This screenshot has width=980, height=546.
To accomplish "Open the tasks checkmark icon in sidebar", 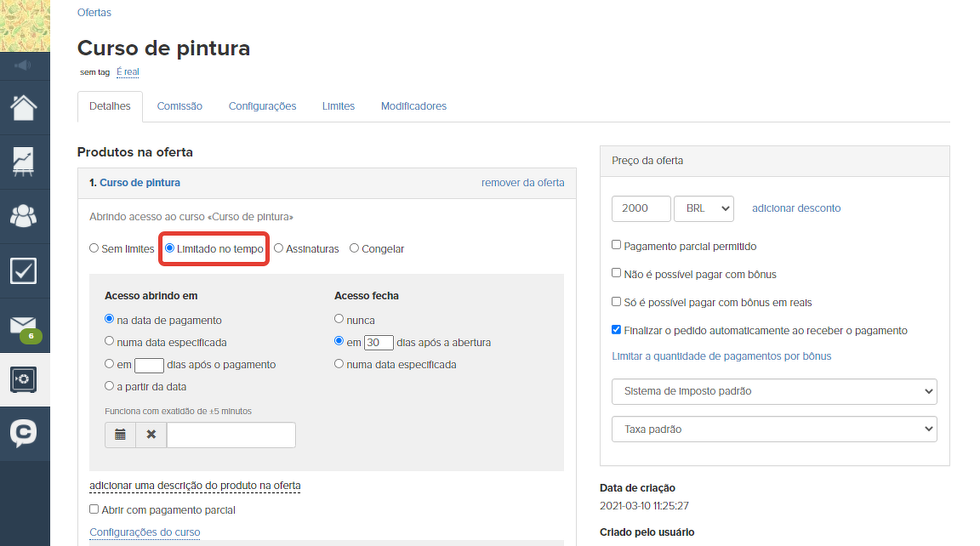I will click(24, 270).
